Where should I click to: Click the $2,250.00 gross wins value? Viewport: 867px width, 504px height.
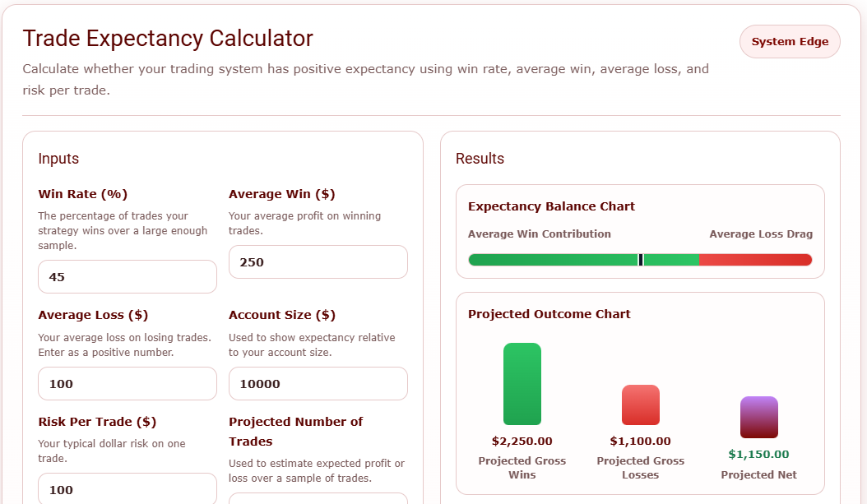click(522, 442)
